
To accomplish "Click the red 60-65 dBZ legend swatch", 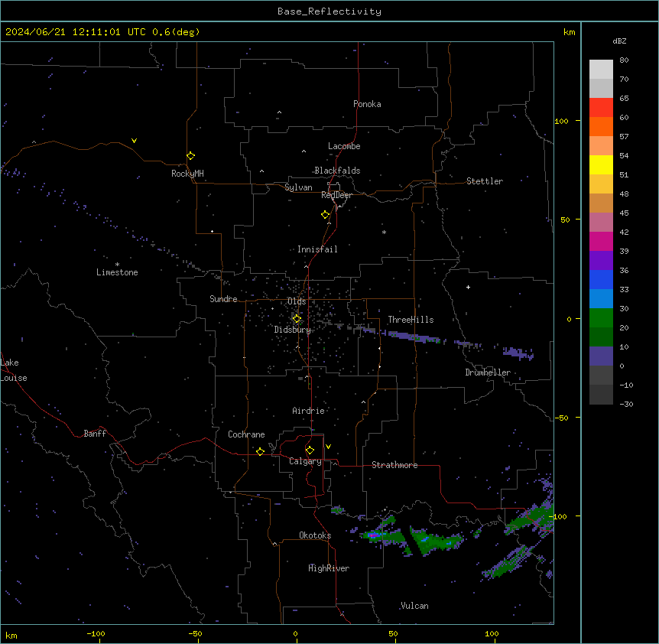I will click(601, 107).
